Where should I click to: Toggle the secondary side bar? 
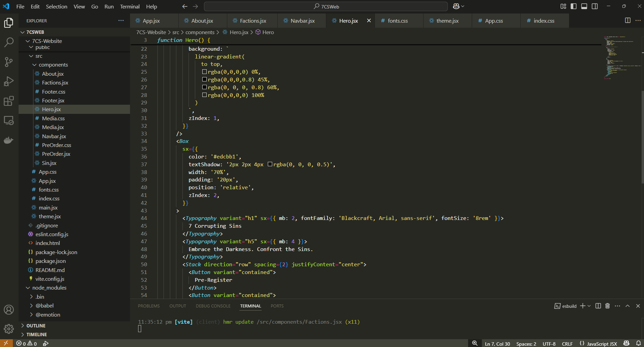coord(595,6)
